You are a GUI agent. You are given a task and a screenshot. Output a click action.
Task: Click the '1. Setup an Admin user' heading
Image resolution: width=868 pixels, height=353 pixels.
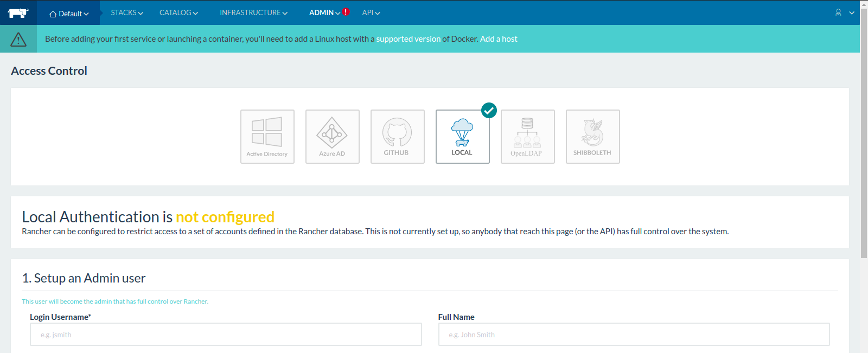point(84,278)
